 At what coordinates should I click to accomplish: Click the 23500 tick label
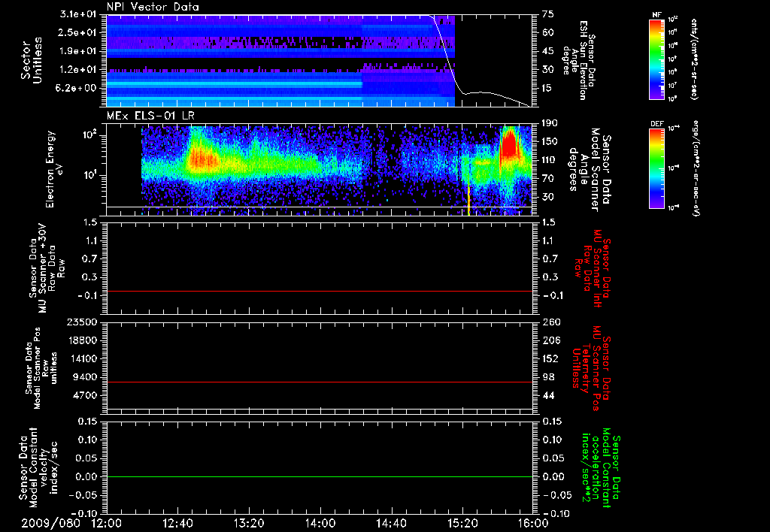click(83, 322)
